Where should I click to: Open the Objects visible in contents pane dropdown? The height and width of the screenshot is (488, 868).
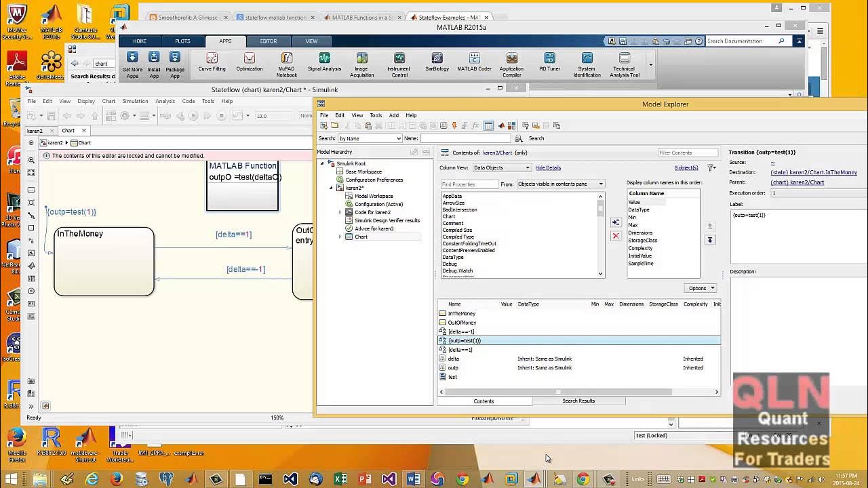point(561,184)
